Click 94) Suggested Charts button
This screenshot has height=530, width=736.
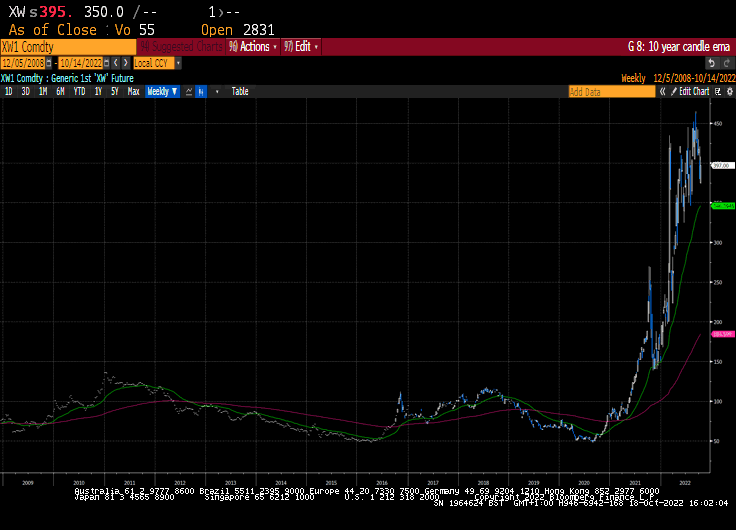click(182, 46)
